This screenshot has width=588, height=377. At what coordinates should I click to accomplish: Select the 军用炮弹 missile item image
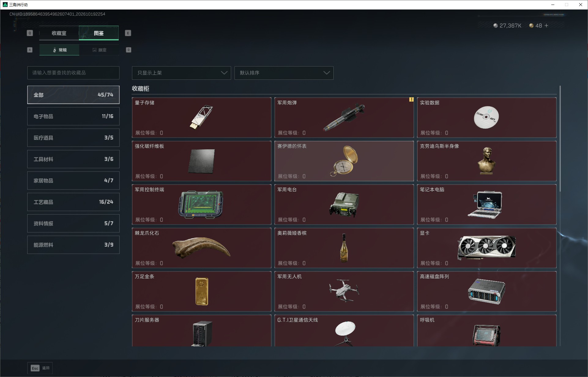point(344,118)
